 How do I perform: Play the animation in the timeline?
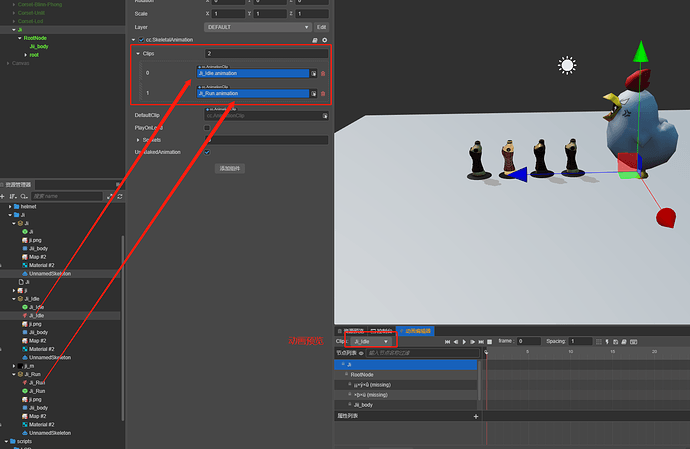[x=464, y=342]
